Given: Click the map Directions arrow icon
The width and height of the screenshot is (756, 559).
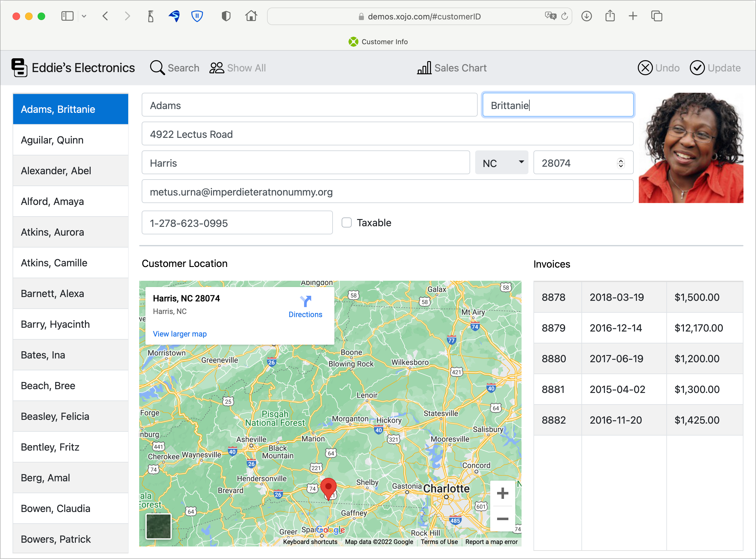Looking at the screenshot, I should (x=305, y=301).
